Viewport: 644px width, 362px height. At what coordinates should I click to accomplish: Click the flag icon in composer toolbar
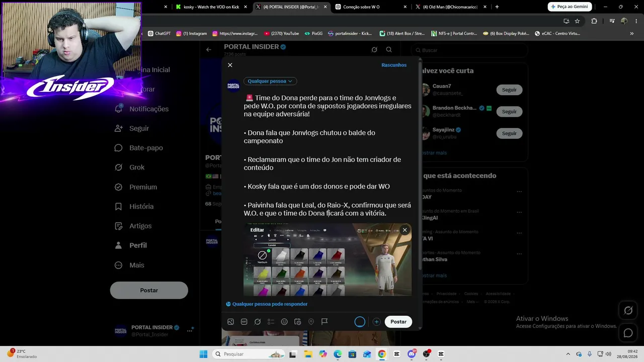325,322
